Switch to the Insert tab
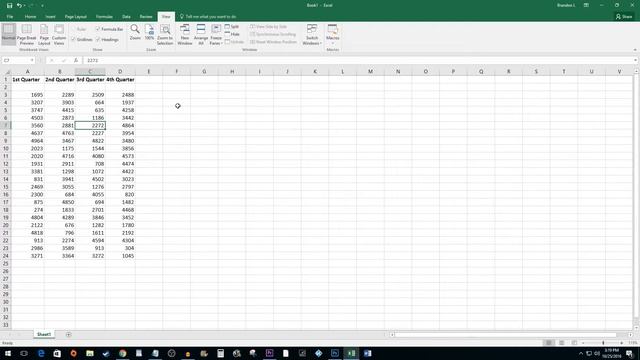 coord(50,17)
